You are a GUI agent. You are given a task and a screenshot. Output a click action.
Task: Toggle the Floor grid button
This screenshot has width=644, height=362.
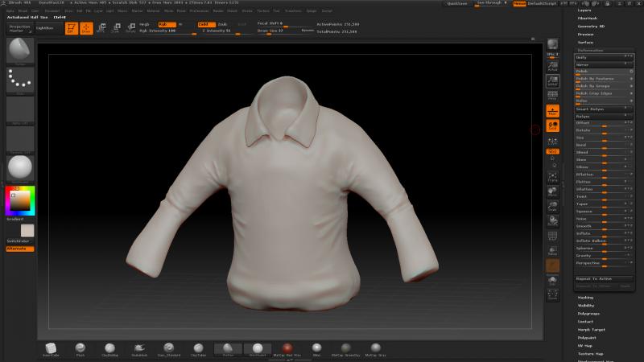(x=552, y=111)
